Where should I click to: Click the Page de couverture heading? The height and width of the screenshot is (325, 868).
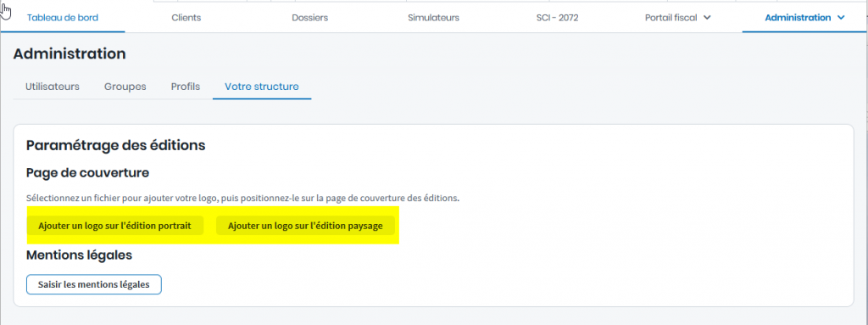click(87, 173)
